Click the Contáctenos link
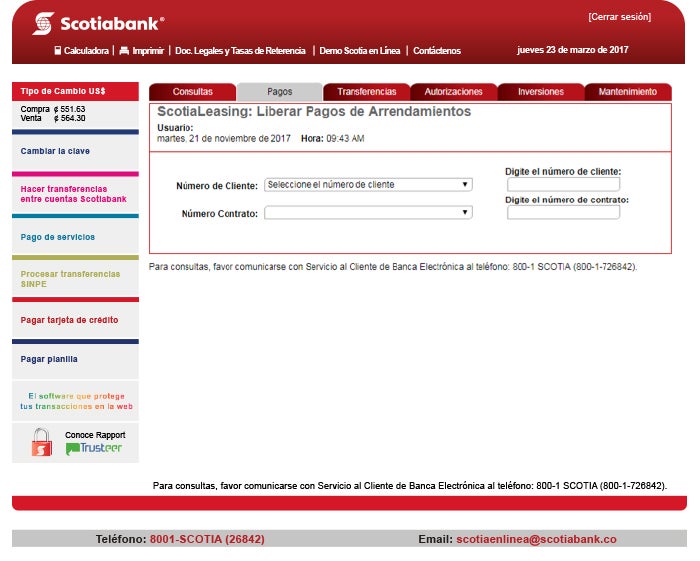 coord(437,50)
